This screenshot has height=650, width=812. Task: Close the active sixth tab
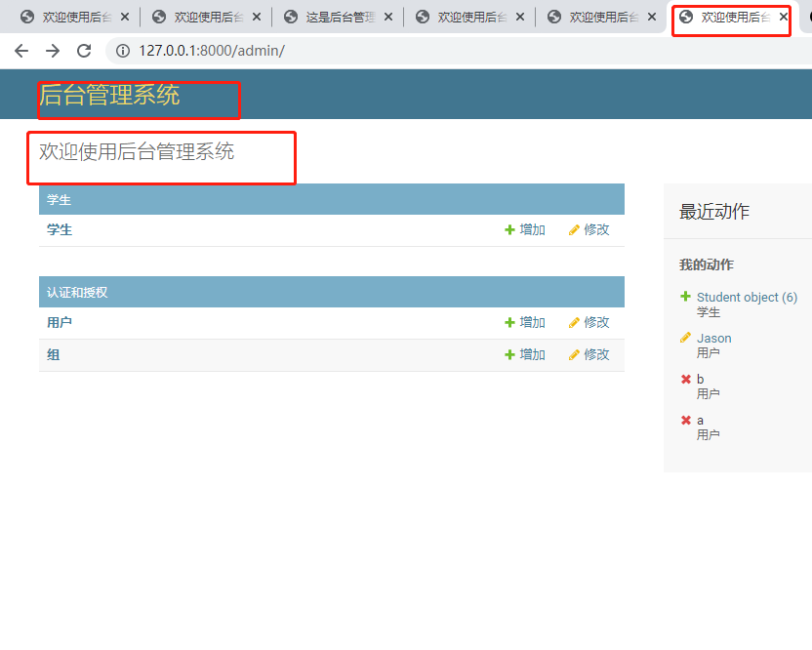click(x=784, y=18)
